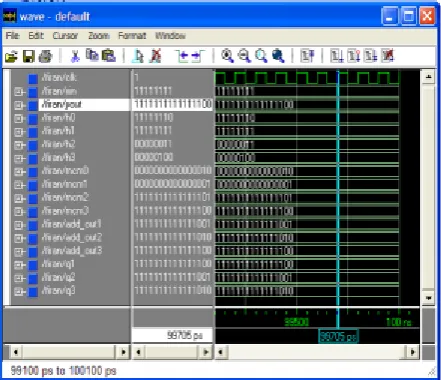Select the q3 signal name
This screenshot has width=441, height=380.
click(x=58, y=291)
